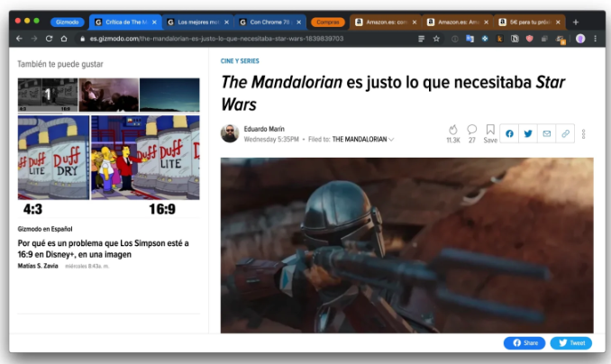Image resolution: width=611 pixels, height=364 pixels.
Task: Open the 'Por qué es un problema' Simpsons article link
Action: click(103, 249)
